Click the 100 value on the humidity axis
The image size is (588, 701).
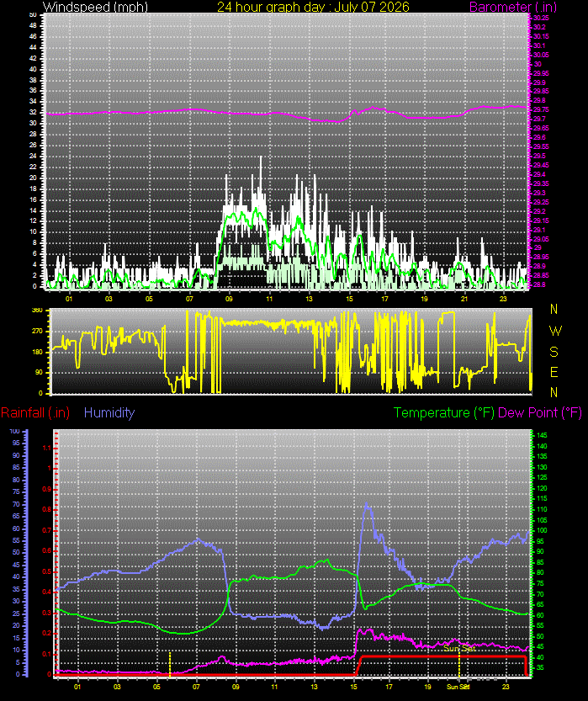pos(15,432)
